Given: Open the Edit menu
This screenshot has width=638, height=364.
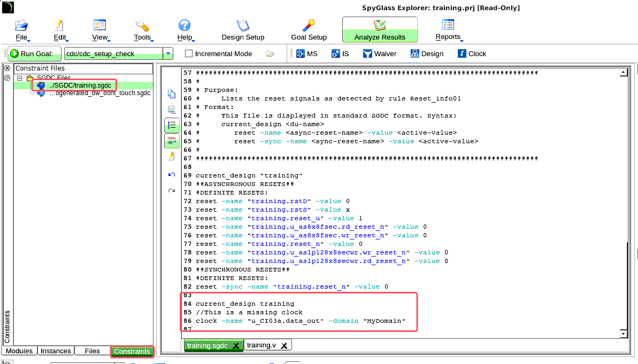Looking at the screenshot, I should pos(60,30).
